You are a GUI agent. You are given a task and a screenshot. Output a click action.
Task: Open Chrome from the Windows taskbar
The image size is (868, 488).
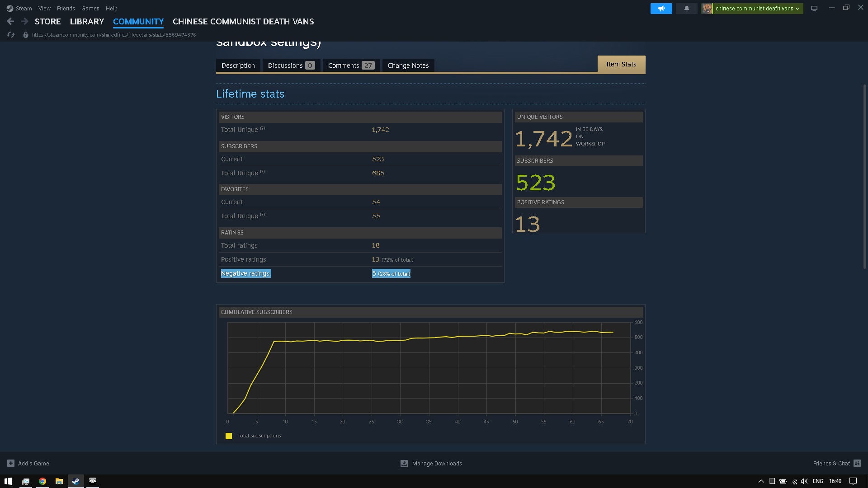click(x=42, y=481)
